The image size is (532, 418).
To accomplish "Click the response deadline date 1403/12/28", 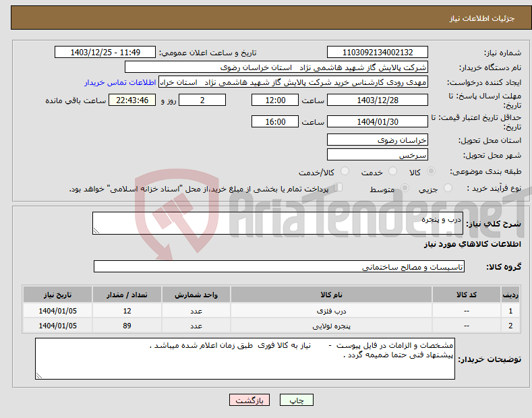I will 378,100.
